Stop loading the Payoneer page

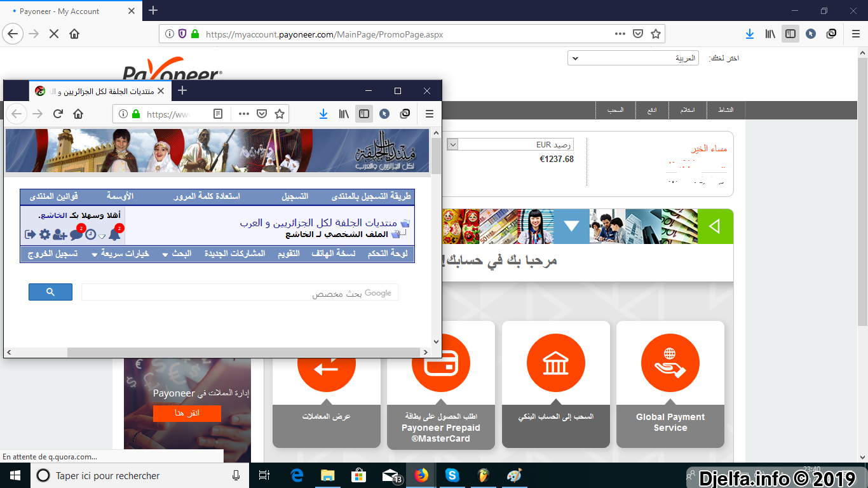[54, 34]
